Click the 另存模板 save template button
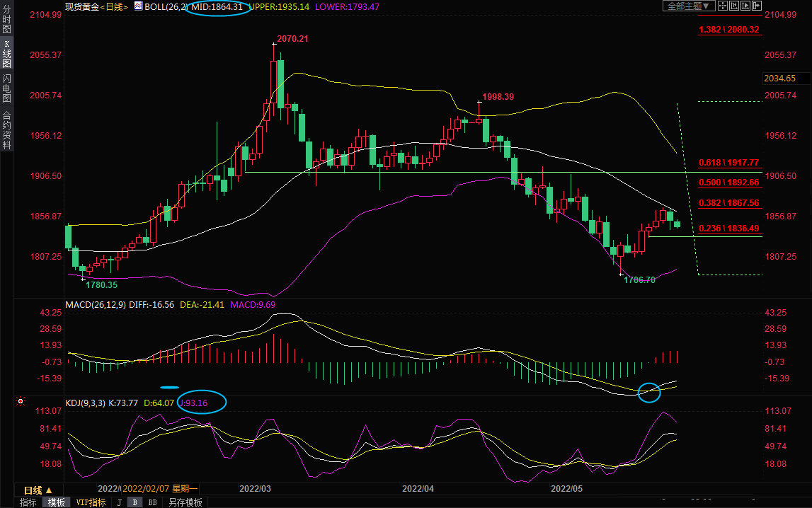Screen dimensions: 812x508 184,502
